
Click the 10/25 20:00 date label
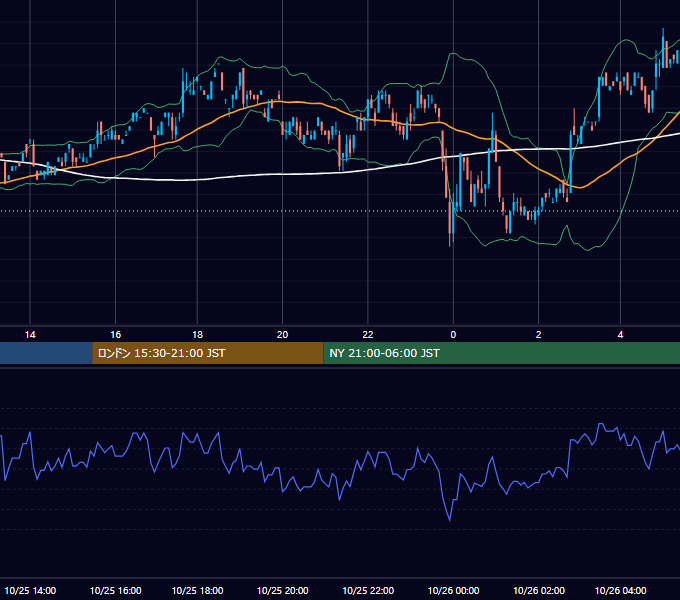point(282,590)
